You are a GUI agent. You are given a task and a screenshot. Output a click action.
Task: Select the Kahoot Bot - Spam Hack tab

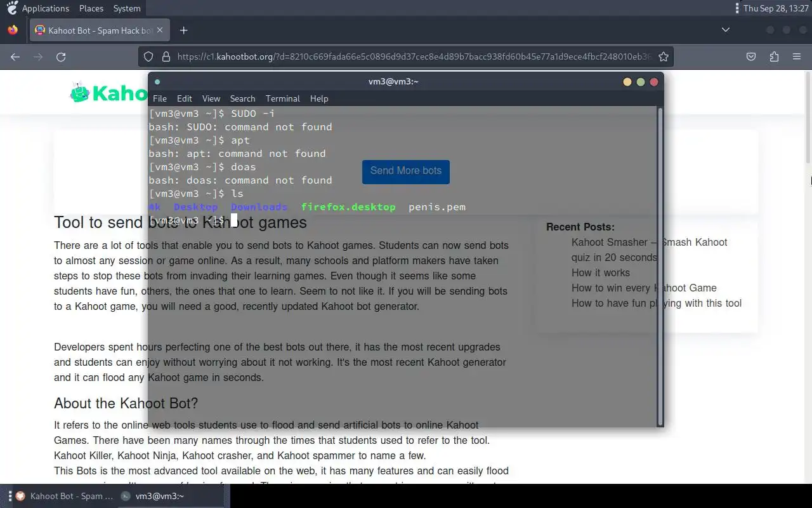pos(100,30)
